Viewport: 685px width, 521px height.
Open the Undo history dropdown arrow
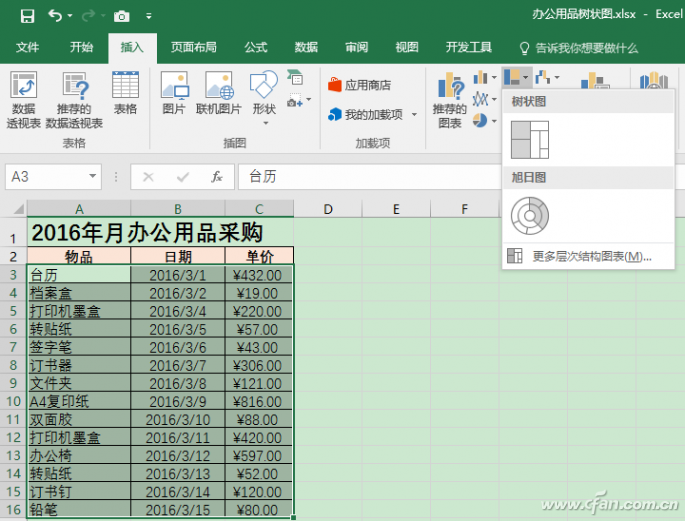tap(70, 17)
